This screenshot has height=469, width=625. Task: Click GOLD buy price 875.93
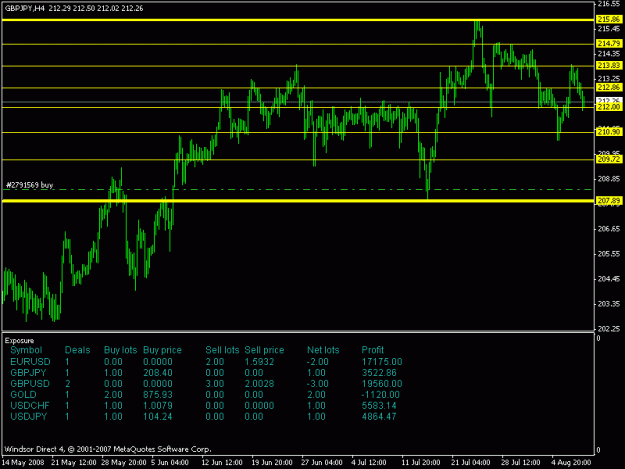(158, 395)
